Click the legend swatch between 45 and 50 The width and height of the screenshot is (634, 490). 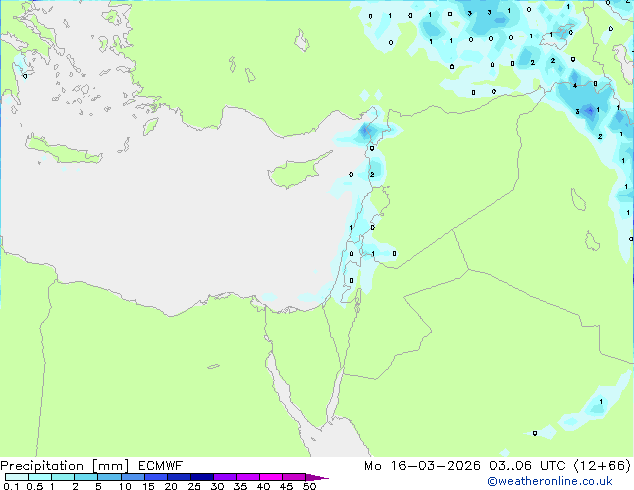[x=294, y=477]
